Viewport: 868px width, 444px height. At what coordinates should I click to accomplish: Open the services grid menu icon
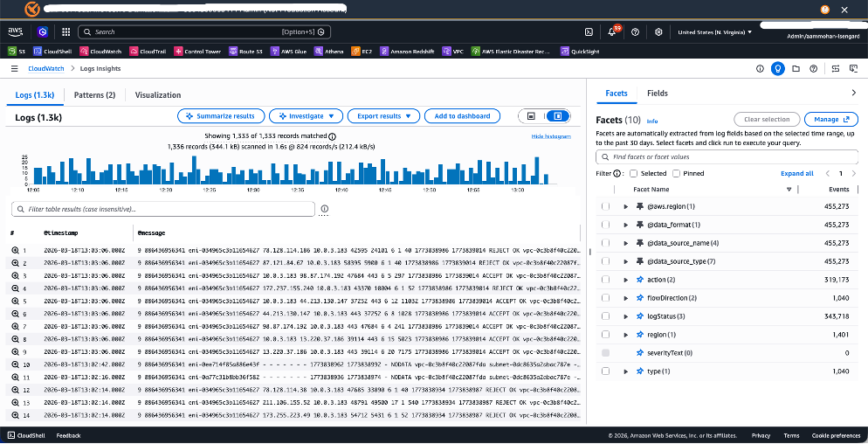pyautogui.click(x=65, y=32)
